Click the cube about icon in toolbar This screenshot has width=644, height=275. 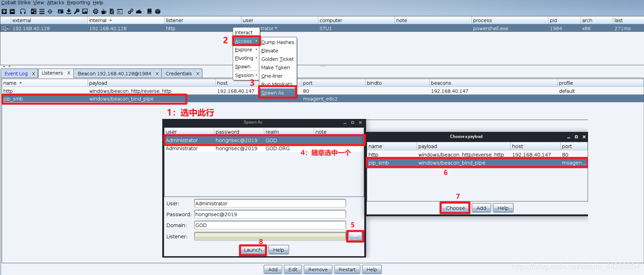158,11
